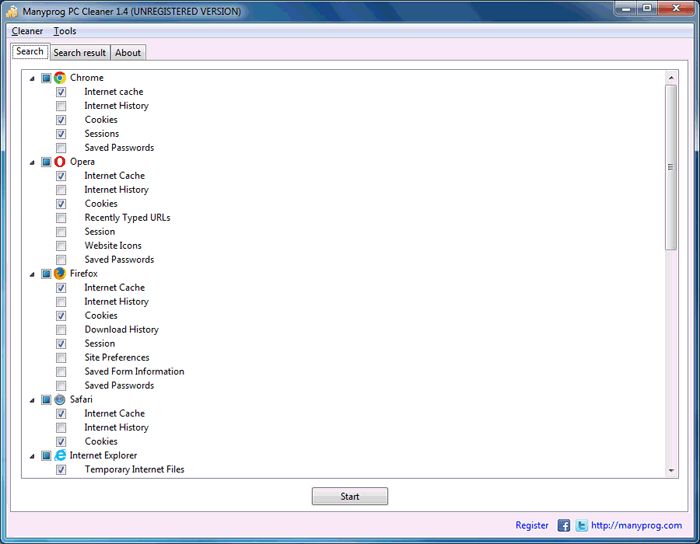Uncheck Firefox Session checkbox

click(61, 344)
